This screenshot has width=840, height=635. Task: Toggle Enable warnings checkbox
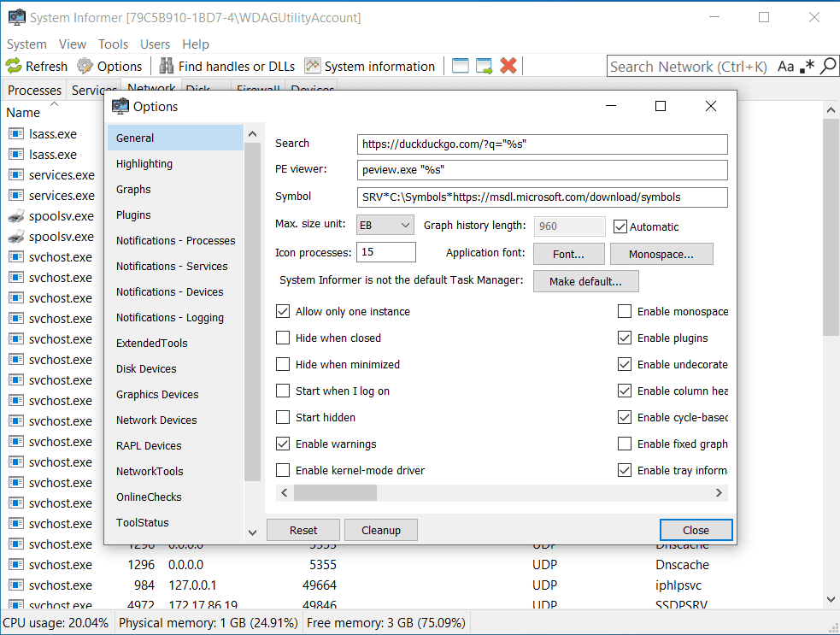283,444
